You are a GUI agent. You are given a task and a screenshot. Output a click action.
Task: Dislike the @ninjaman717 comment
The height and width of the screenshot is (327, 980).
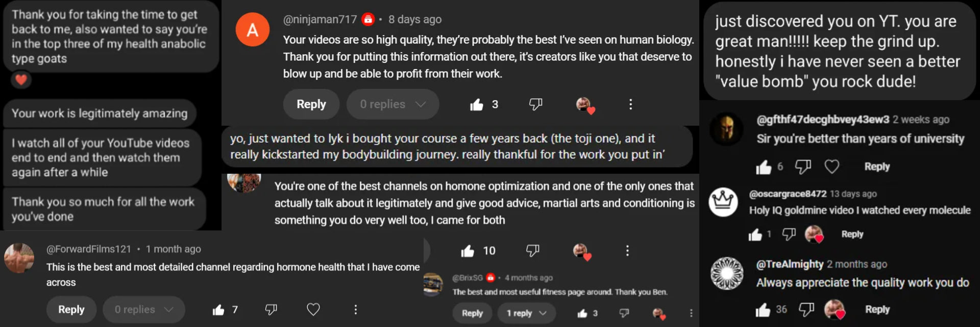535,104
